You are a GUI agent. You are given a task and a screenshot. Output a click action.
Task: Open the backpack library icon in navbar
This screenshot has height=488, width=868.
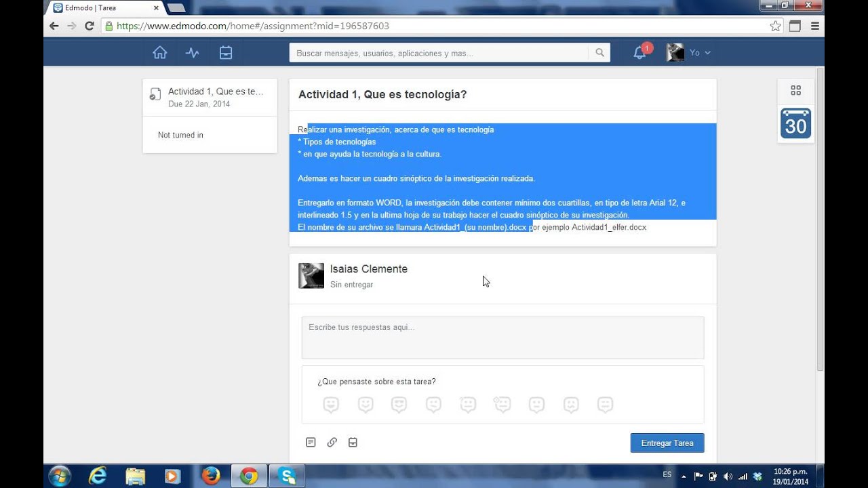226,52
